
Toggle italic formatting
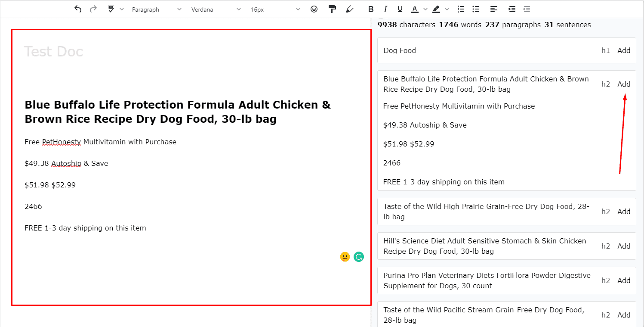[x=385, y=9]
